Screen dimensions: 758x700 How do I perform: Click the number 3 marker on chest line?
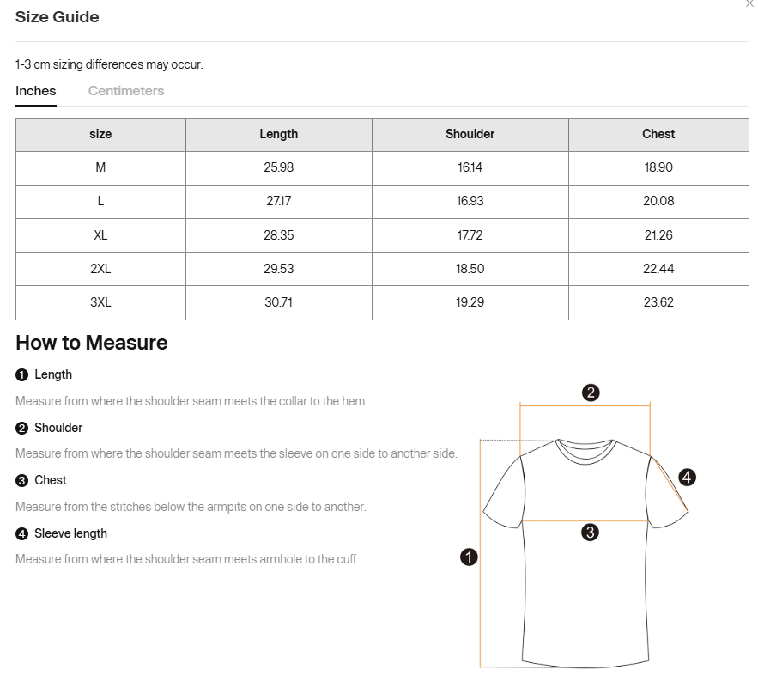tap(590, 533)
